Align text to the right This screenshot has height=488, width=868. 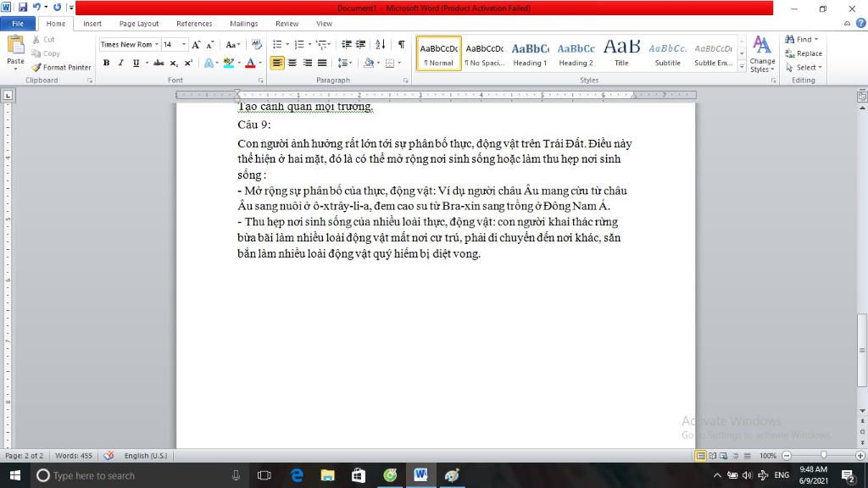pyautogui.click(x=307, y=63)
